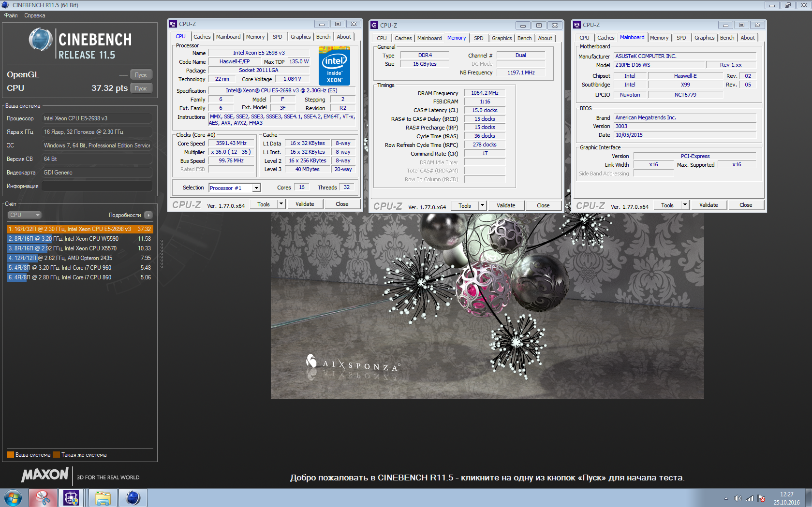Viewport: 812px width, 507px height.
Task: Click the MAXON logo
Action: [44, 475]
